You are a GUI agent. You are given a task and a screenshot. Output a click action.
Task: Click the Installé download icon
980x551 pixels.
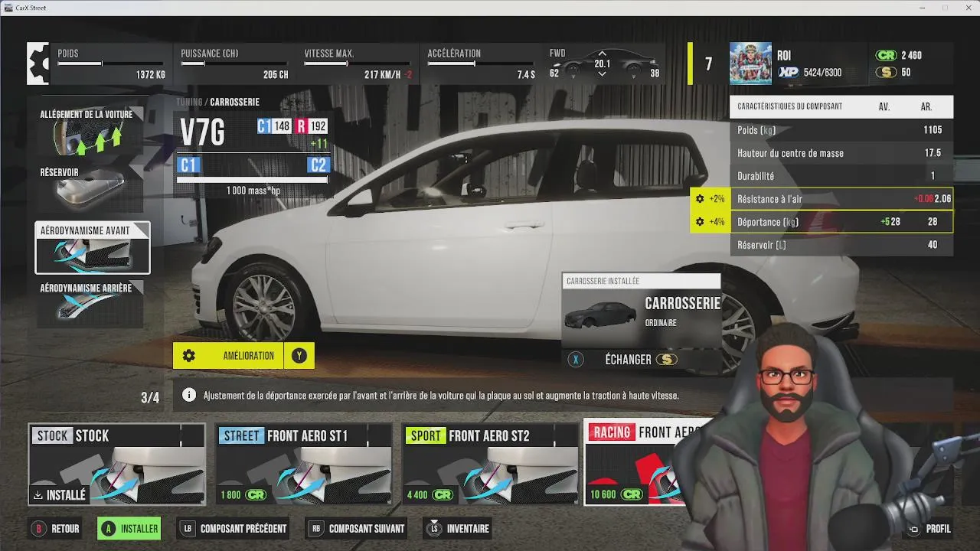38,495
